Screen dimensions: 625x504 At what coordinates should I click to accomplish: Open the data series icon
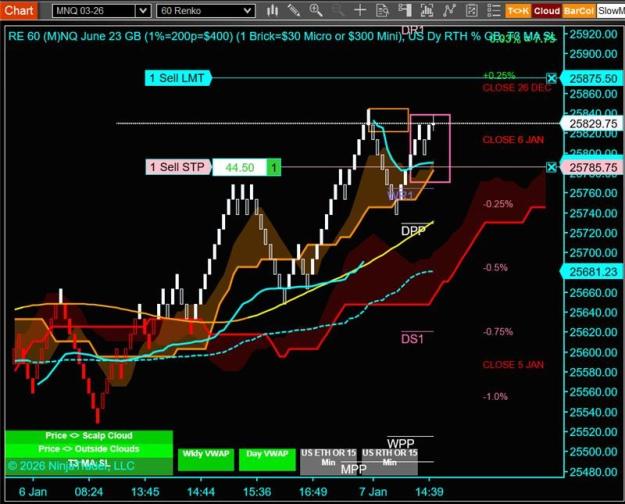(427, 10)
